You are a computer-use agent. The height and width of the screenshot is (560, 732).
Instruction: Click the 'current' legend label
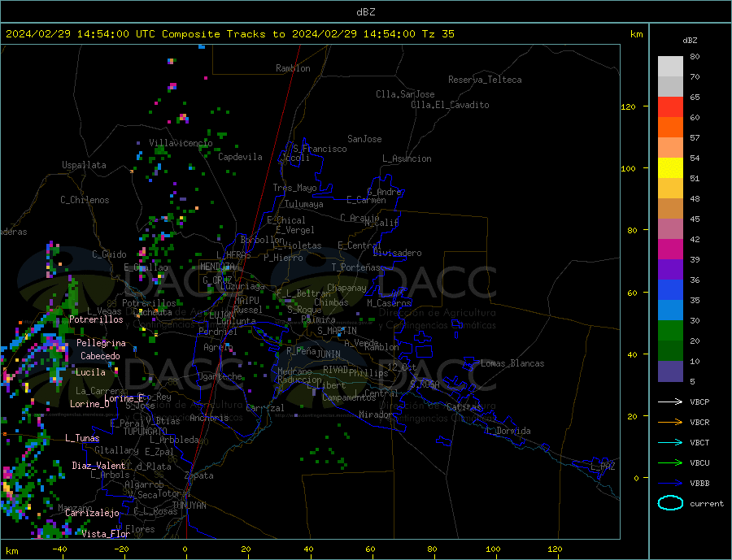tap(707, 504)
